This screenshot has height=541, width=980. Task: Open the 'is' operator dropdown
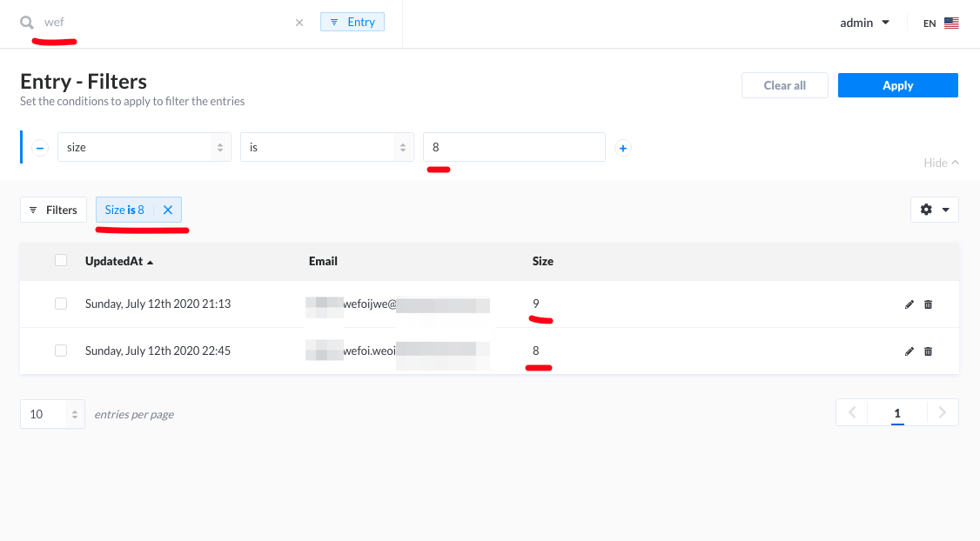coord(326,147)
